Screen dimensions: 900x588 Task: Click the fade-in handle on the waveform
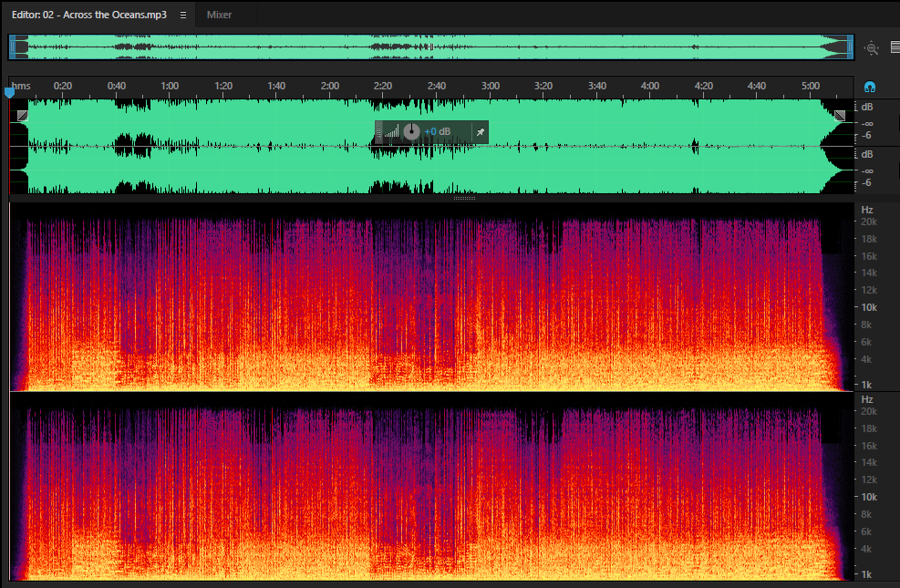pos(23,115)
